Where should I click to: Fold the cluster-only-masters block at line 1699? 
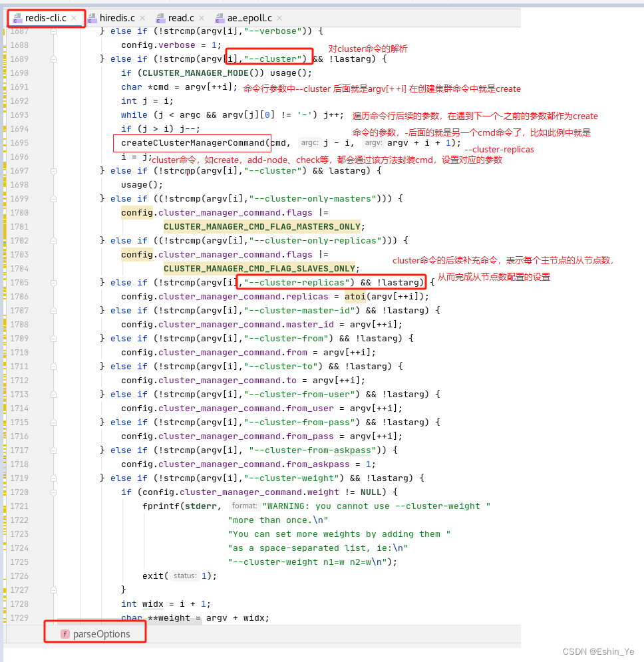coord(54,200)
